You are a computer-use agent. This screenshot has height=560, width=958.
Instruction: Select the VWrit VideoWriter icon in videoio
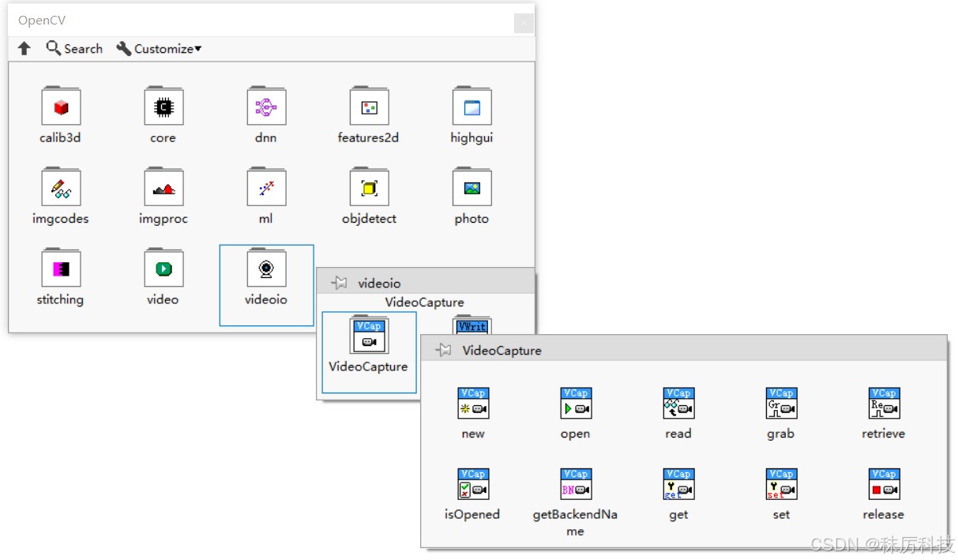[472, 325]
